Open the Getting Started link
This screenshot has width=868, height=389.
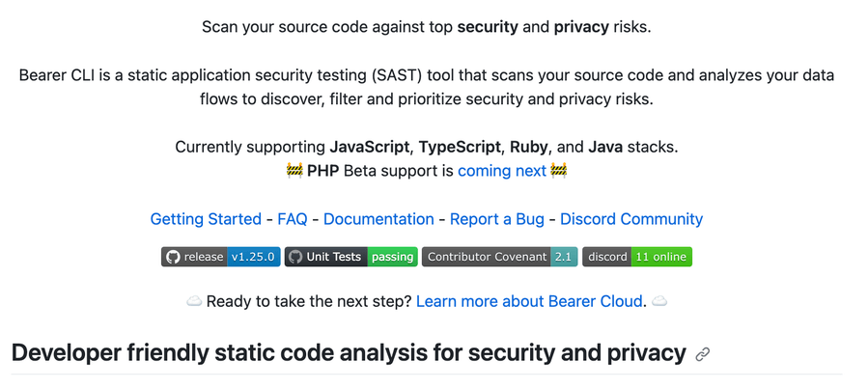pyautogui.click(x=206, y=219)
